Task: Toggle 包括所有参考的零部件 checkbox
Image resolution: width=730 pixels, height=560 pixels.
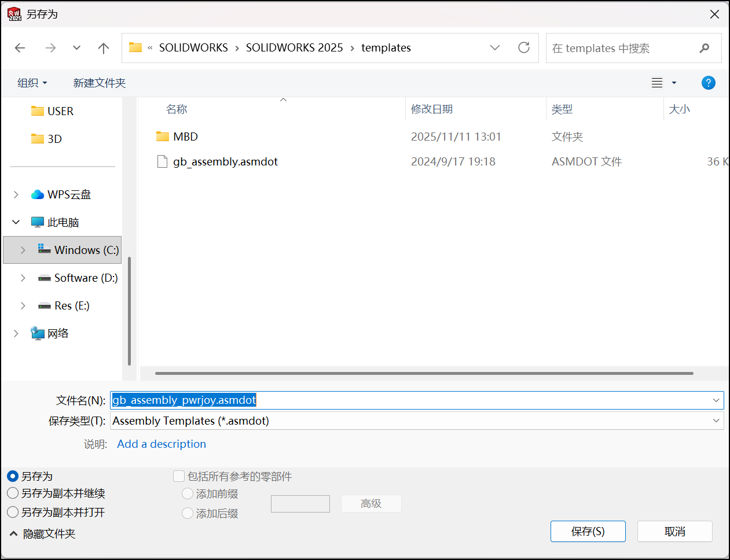Action: tap(179, 476)
